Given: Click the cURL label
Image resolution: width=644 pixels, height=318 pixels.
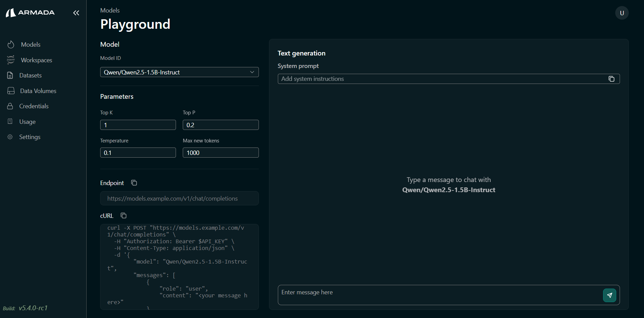Looking at the screenshot, I should coord(107,215).
